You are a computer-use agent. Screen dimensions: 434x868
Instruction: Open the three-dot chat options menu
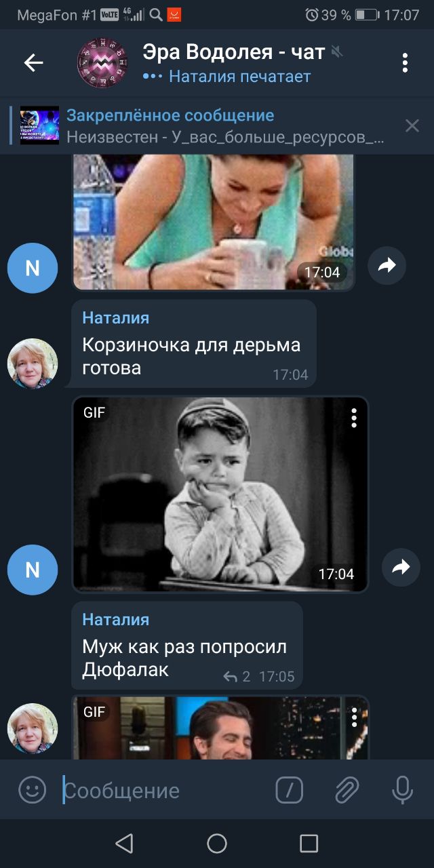(405, 62)
